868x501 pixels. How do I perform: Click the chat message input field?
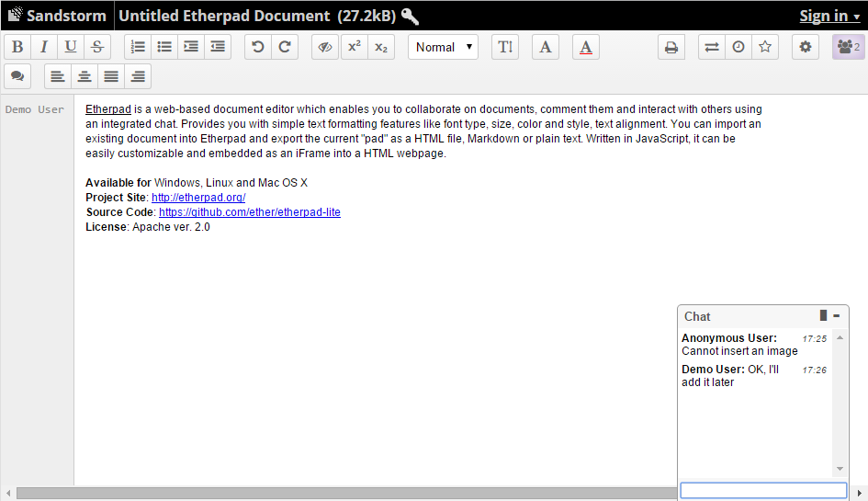click(x=763, y=491)
